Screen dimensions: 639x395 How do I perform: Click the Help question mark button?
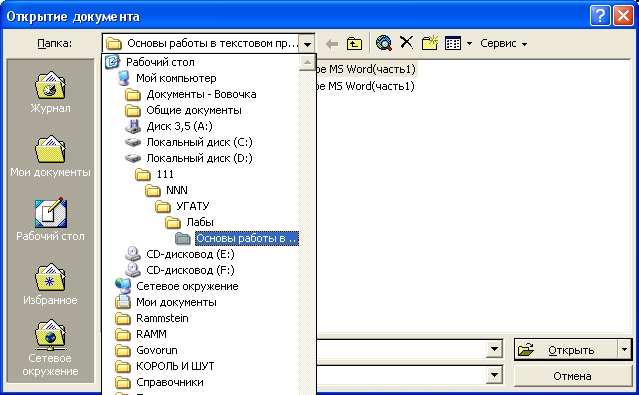[x=600, y=16]
